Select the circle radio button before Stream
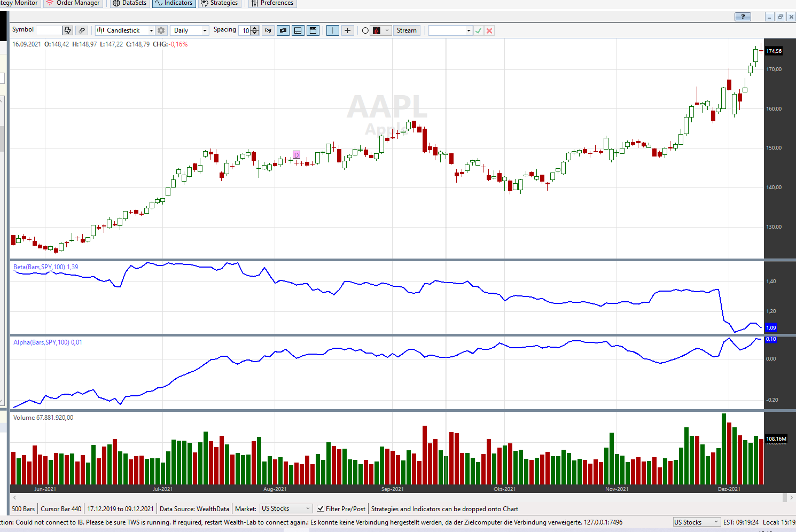Screen dimensions: 796x532 pyautogui.click(x=365, y=30)
